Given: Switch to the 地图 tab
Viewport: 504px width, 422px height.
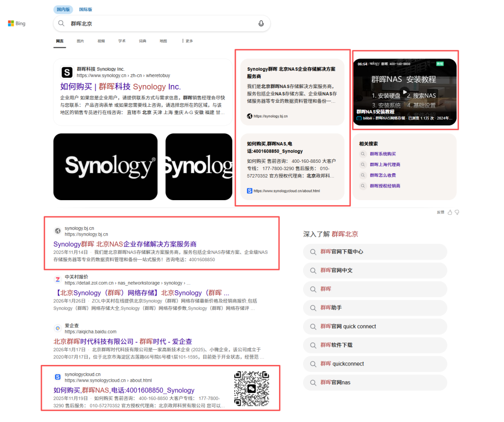Looking at the screenshot, I should tap(163, 41).
